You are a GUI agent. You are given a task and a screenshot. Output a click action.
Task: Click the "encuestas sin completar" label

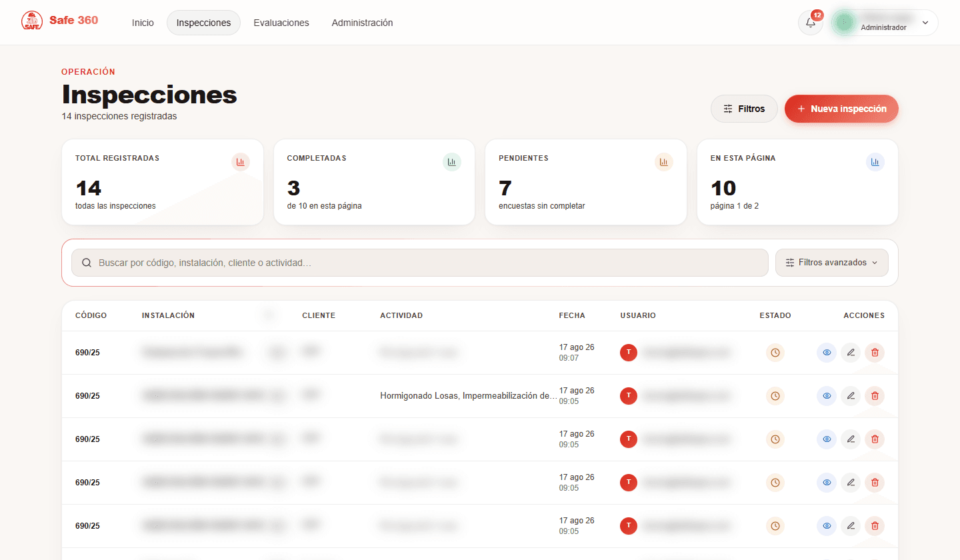[x=542, y=206]
